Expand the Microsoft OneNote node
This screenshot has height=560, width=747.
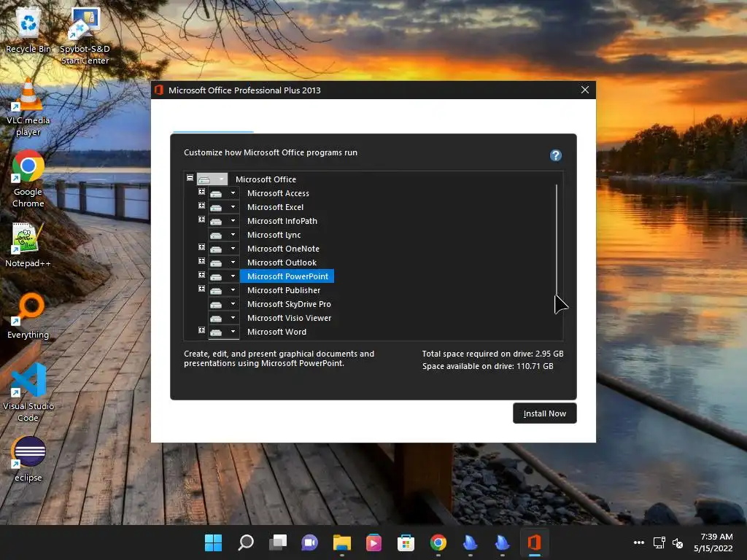coord(201,246)
